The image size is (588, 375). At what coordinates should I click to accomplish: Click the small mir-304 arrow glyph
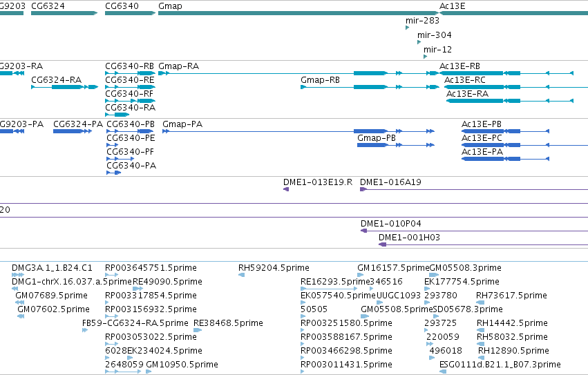[419, 42]
